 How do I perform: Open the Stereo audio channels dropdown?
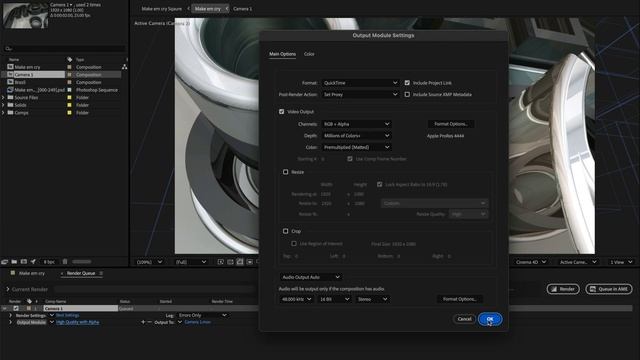click(372, 299)
